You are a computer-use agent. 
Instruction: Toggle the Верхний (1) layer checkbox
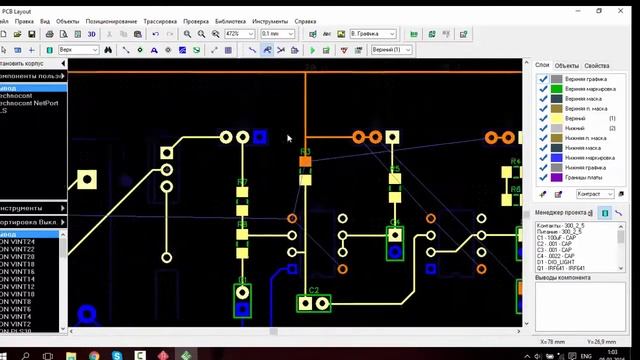tap(543, 118)
